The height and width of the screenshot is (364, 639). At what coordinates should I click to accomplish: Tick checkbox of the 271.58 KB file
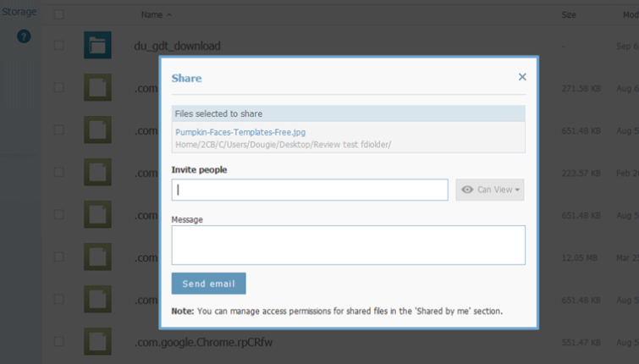point(58,87)
